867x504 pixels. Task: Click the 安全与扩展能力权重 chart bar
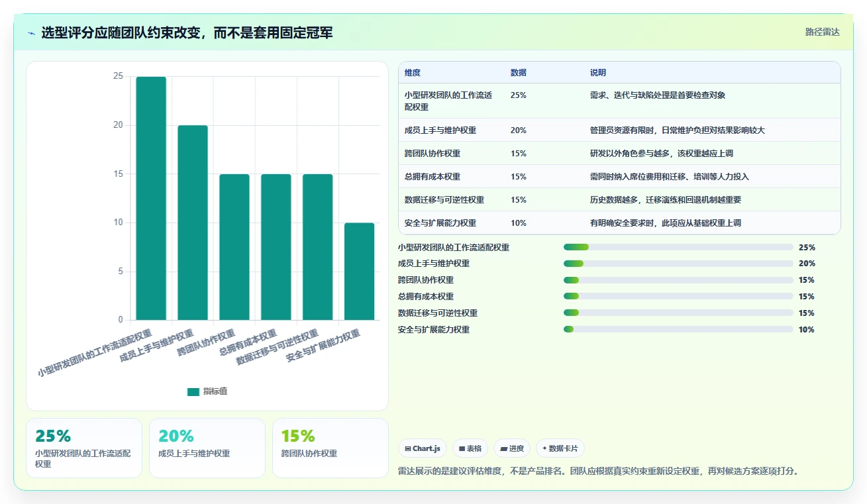click(x=360, y=272)
